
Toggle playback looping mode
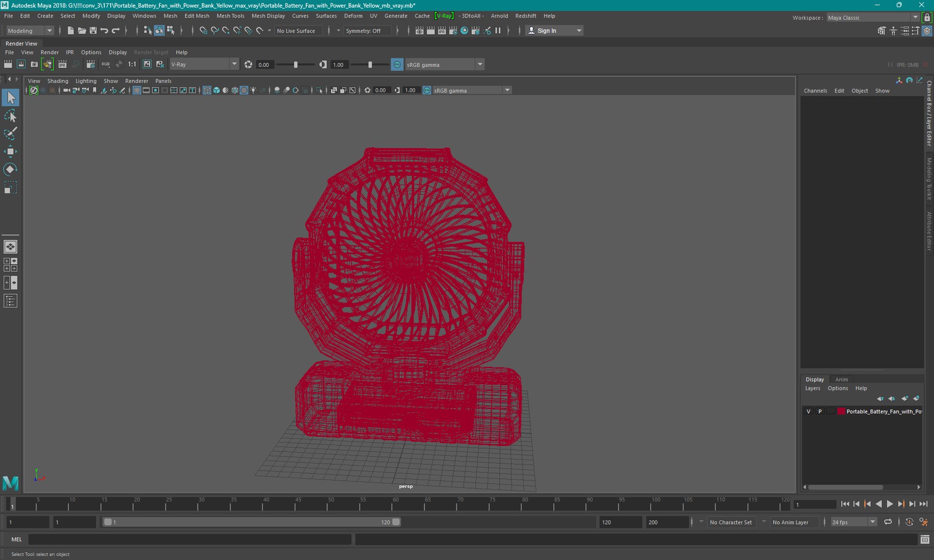pos(888,522)
